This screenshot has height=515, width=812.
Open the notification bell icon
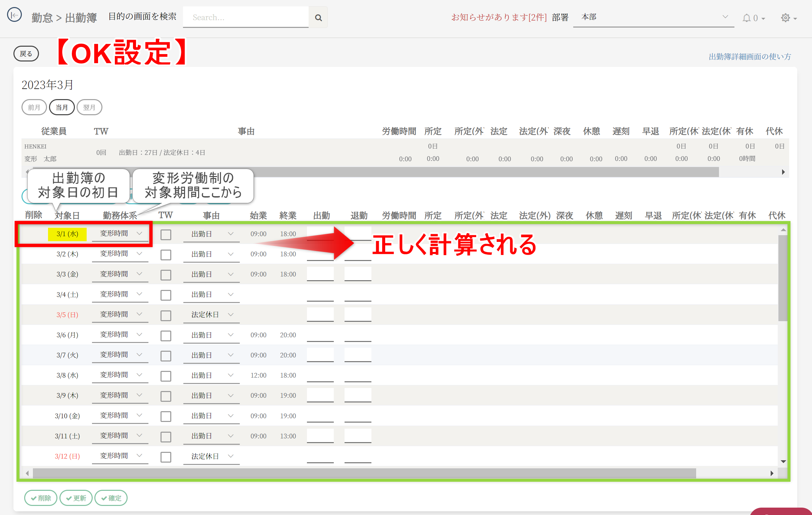coord(746,18)
